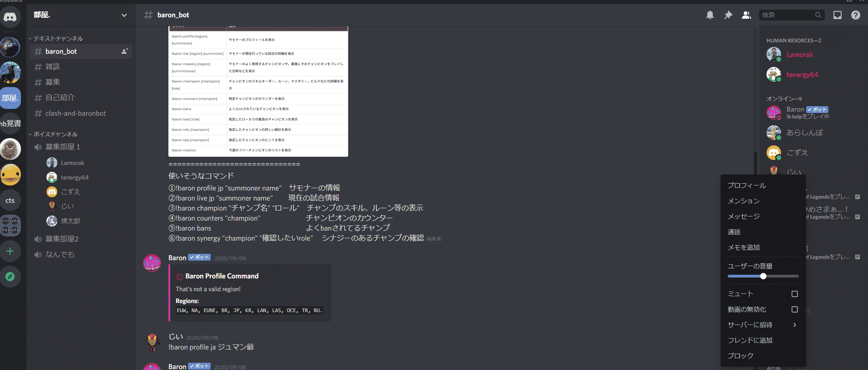Select the cts server icon
The image size is (868, 370).
(10, 200)
